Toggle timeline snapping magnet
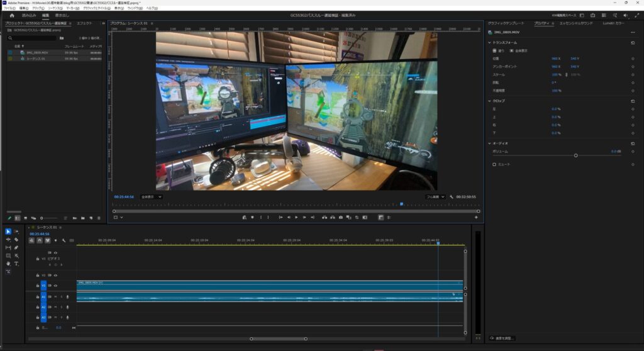This screenshot has width=644, height=351. (40, 240)
